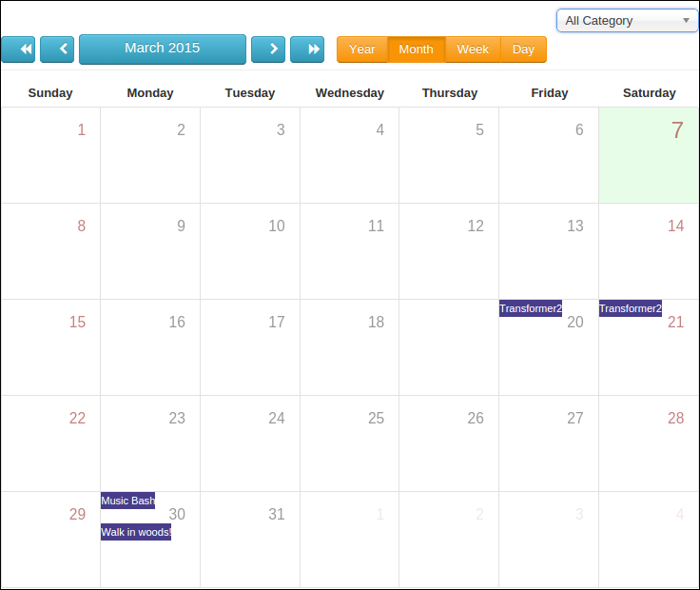Switch to Year view
This screenshot has width=700, height=590.
(361, 49)
